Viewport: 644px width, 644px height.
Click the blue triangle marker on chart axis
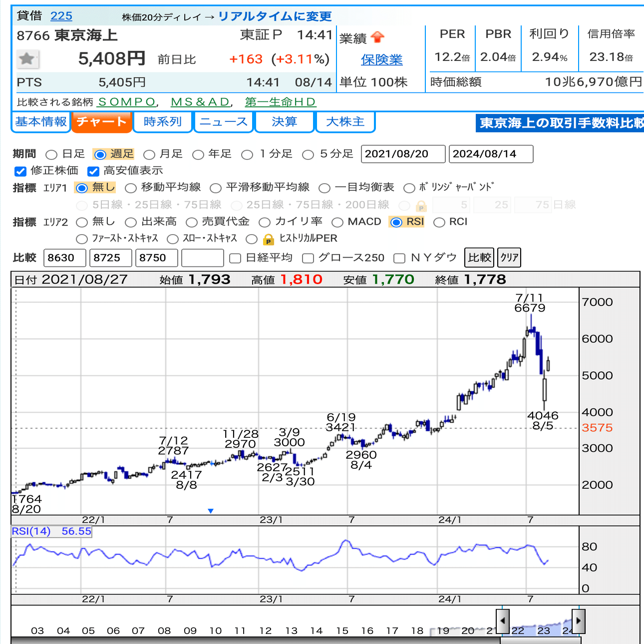coord(211,511)
